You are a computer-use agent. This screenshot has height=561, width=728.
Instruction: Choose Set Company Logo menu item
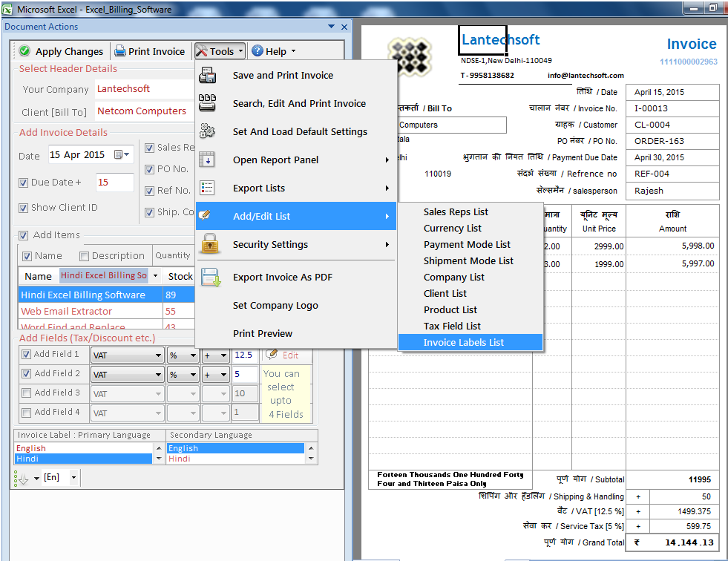click(296, 305)
